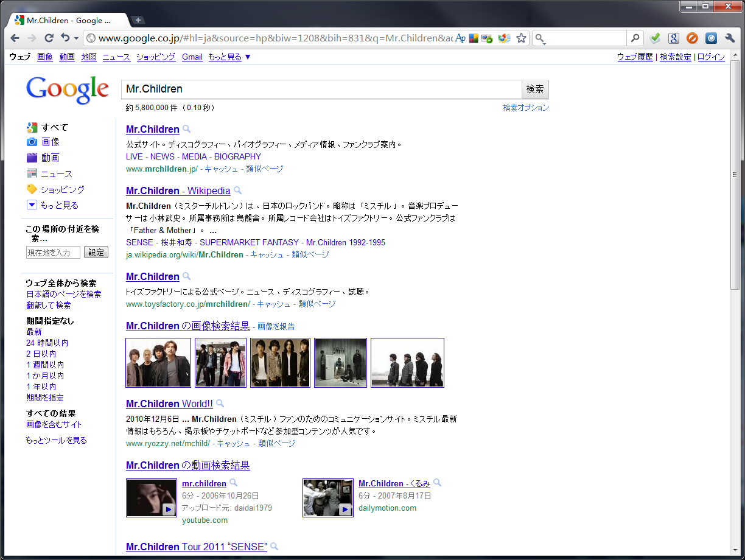Open the last wide Mr.Children image thumbnail

tap(407, 363)
